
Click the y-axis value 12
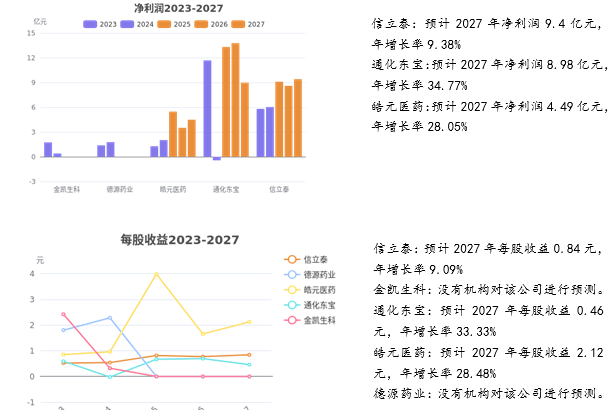pos(31,58)
